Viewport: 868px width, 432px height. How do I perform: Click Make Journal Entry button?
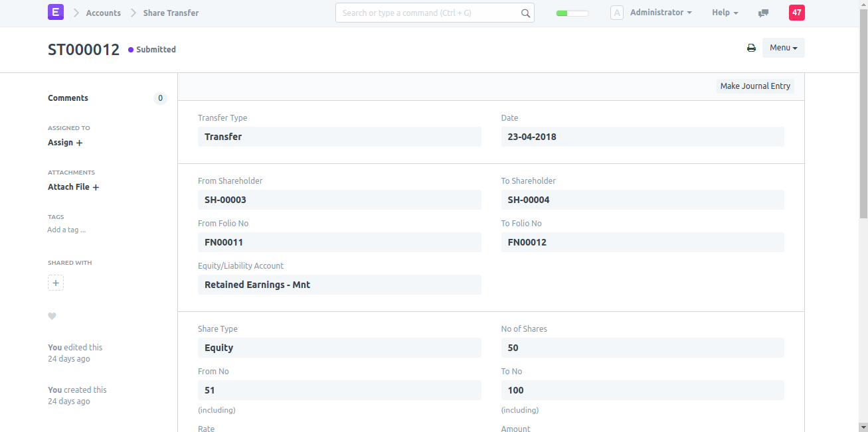pos(755,86)
